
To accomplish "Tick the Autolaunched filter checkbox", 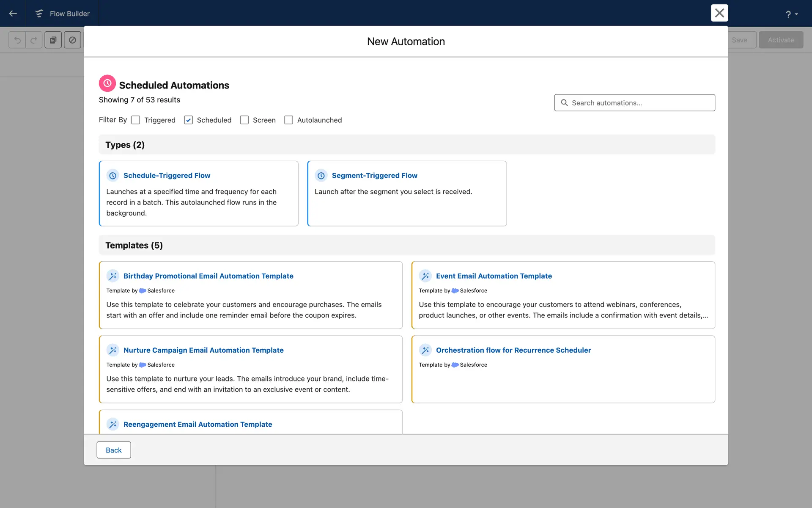I will pos(289,120).
